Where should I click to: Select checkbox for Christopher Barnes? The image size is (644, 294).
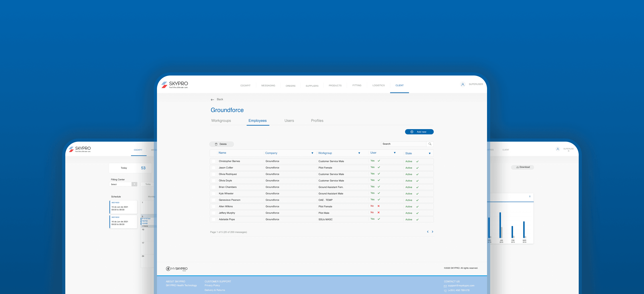(214, 161)
